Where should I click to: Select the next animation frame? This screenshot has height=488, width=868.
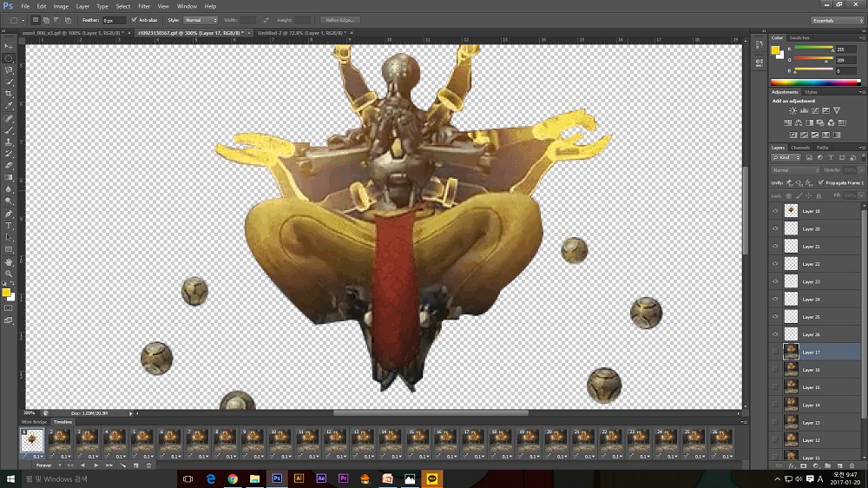click(x=109, y=465)
